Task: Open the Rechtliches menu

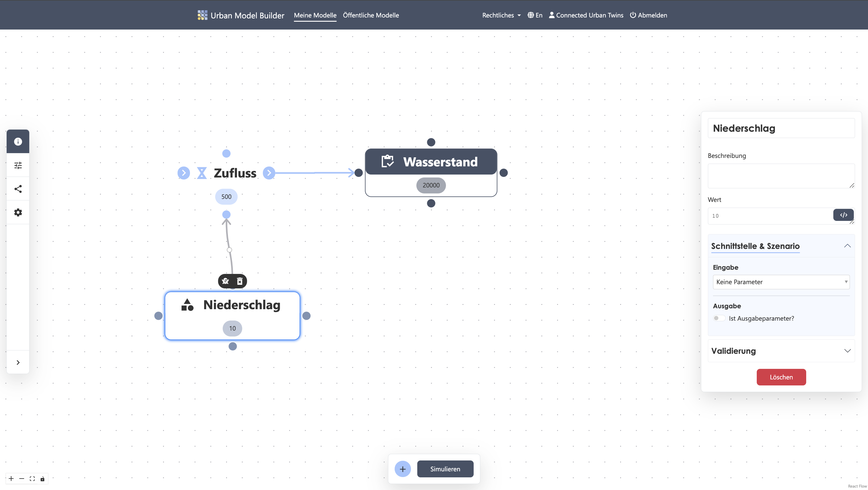Action: click(501, 15)
